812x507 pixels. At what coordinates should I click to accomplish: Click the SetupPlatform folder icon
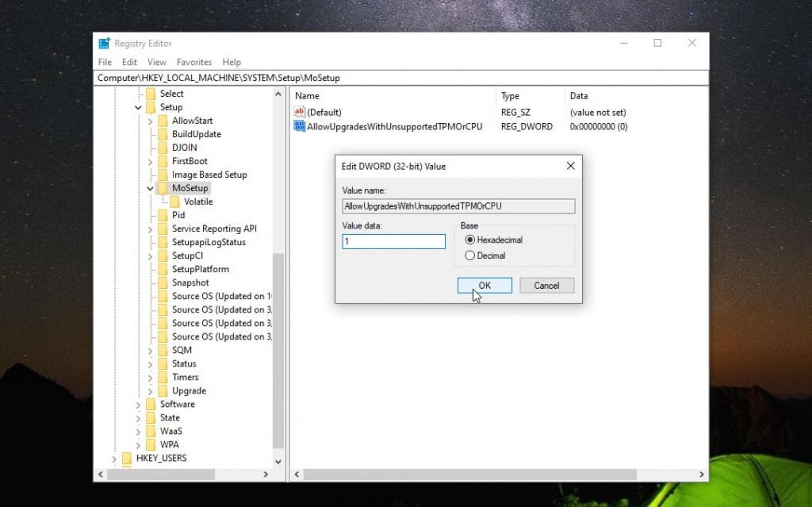(163, 268)
